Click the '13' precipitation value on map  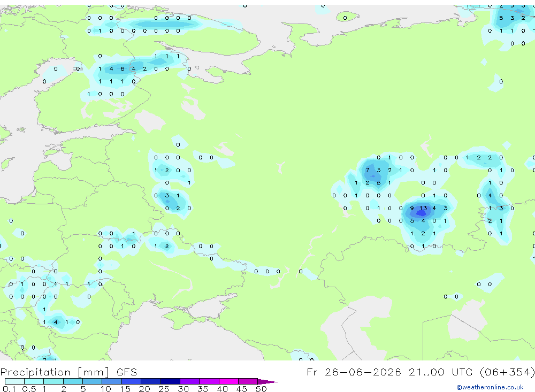click(x=423, y=208)
